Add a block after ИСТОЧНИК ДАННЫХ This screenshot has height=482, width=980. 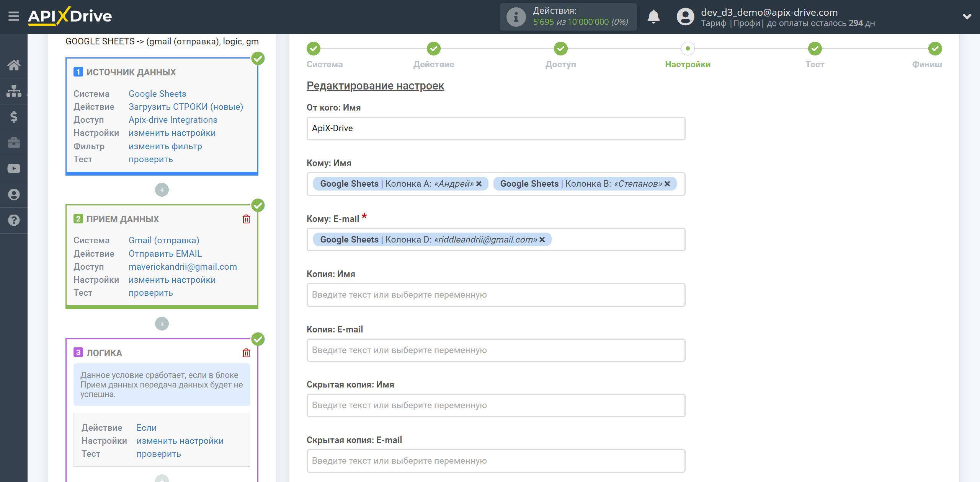coord(162,190)
